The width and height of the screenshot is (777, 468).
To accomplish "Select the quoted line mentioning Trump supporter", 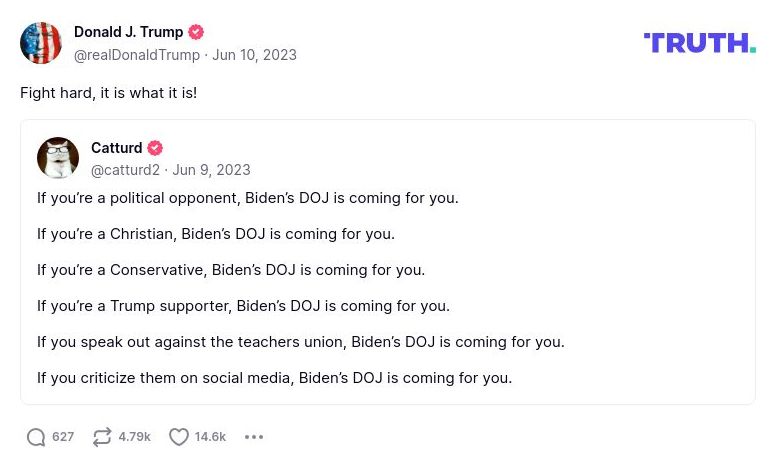I will click(x=243, y=306).
